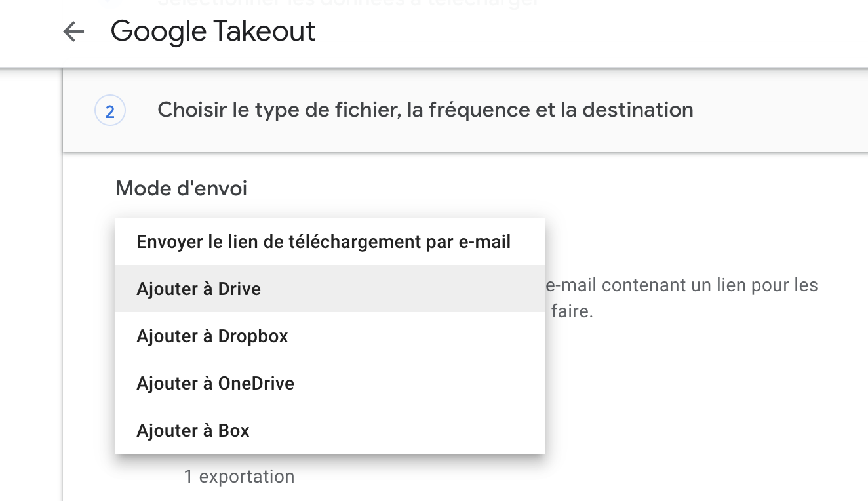The width and height of the screenshot is (868, 501).
Task: Click the 'Mode d'envoi' label
Action: point(182,188)
